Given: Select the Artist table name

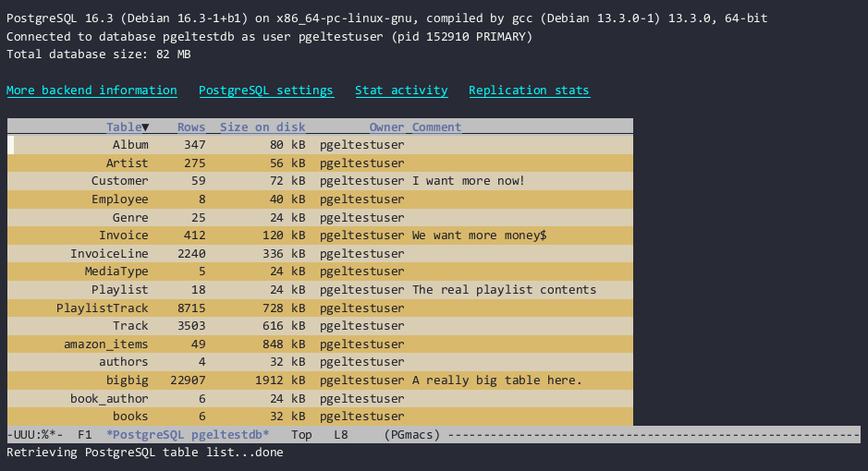Looking at the screenshot, I should pyautogui.click(x=128, y=163).
